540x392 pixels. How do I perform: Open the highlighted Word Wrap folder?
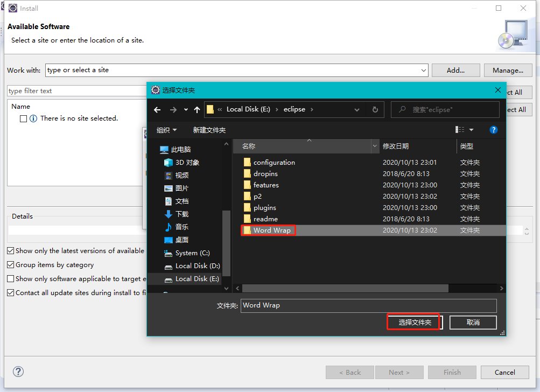pos(269,230)
